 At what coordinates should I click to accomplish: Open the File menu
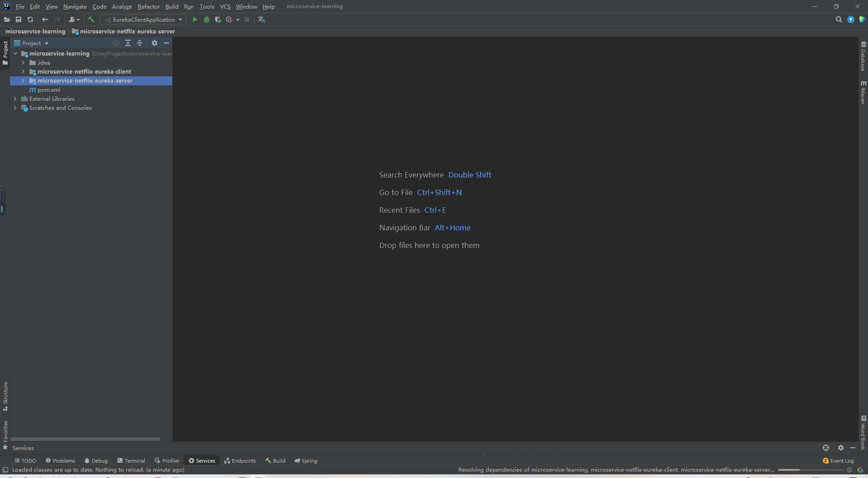pos(20,6)
